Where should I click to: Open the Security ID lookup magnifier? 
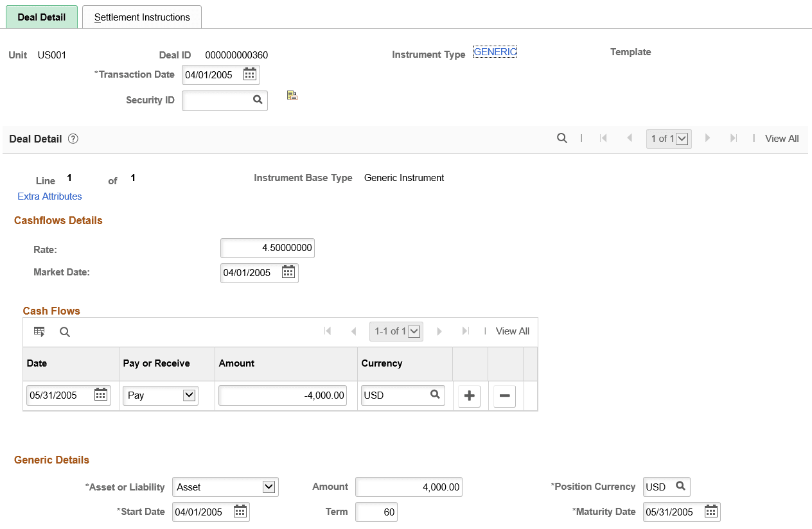tap(258, 100)
